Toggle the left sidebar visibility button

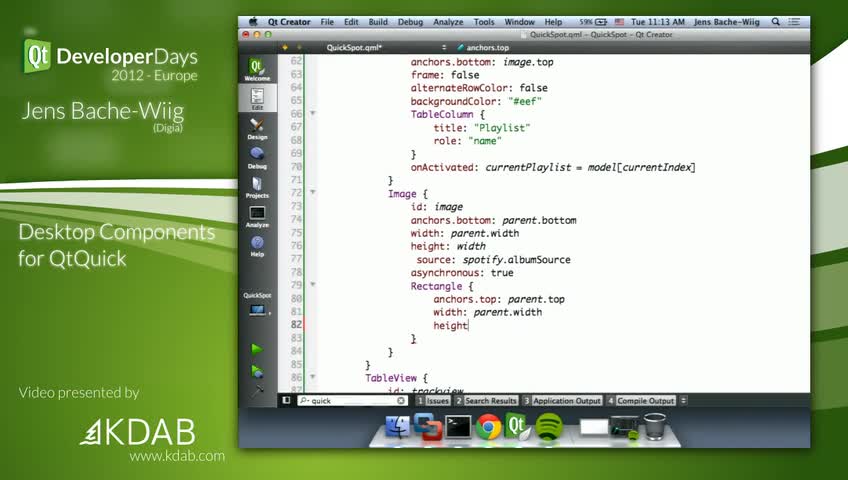[286, 401]
